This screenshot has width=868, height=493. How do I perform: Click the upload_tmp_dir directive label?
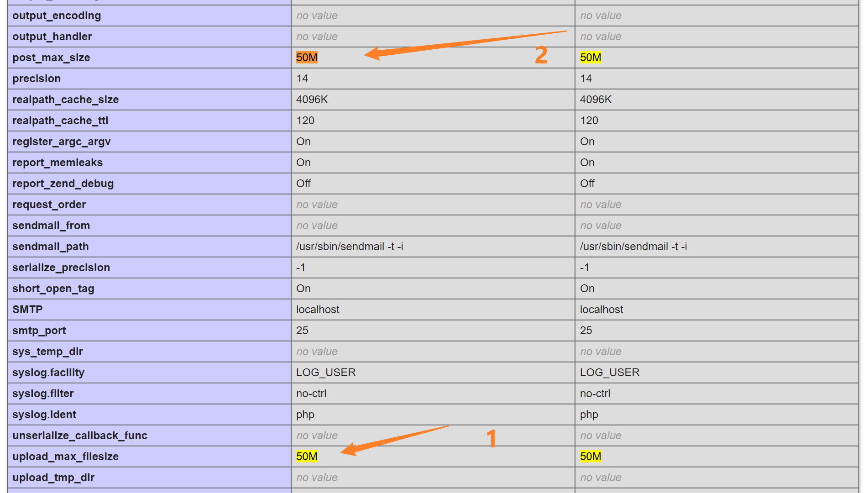pos(53,477)
